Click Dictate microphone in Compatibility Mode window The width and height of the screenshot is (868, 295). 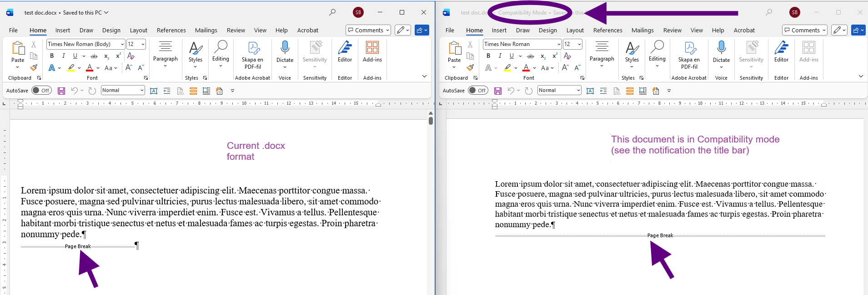(x=722, y=47)
